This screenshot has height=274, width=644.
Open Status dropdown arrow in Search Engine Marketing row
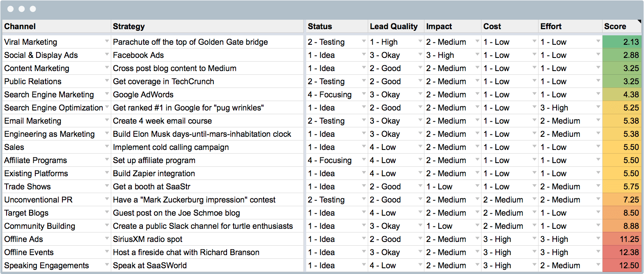[x=364, y=94]
